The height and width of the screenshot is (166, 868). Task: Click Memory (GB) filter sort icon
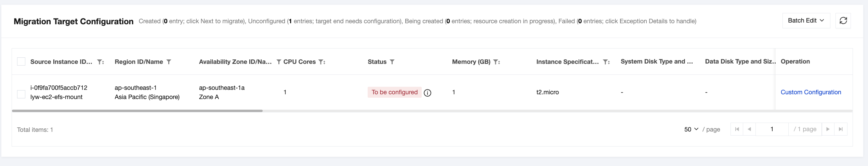(497, 62)
